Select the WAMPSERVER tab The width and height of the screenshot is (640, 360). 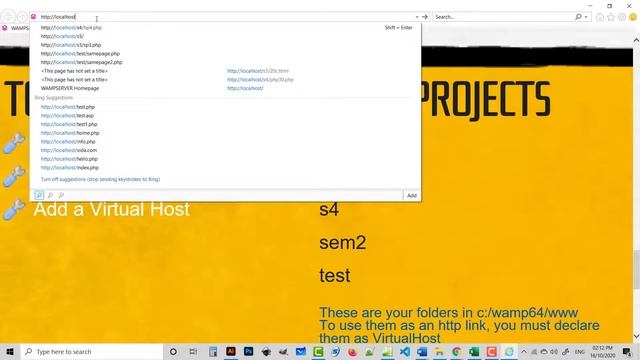(x=16, y=28)
